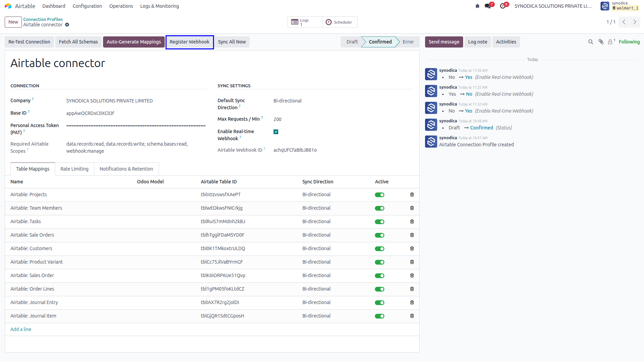Click Add a line link
The image size is (644, 362).
21,329
